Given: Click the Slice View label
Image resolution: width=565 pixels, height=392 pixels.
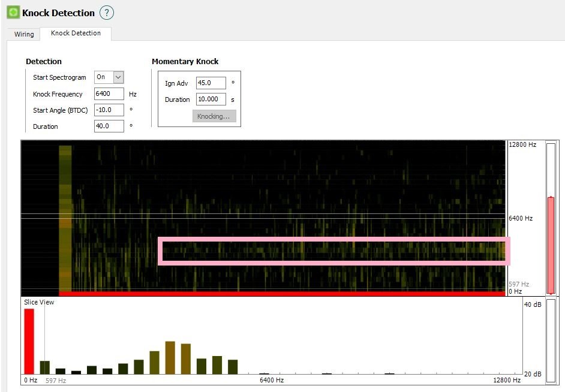Looking at the screenshot, I should (x=39, y=302).
